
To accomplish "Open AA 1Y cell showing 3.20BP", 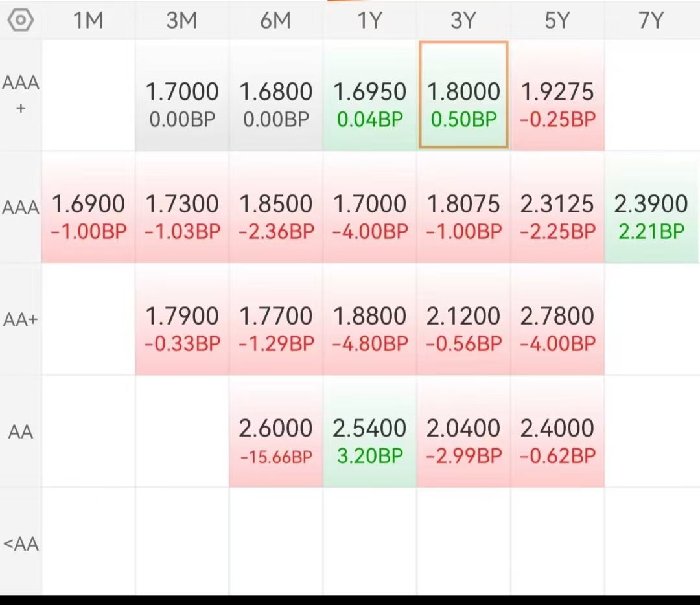I will tap(369, 431).
